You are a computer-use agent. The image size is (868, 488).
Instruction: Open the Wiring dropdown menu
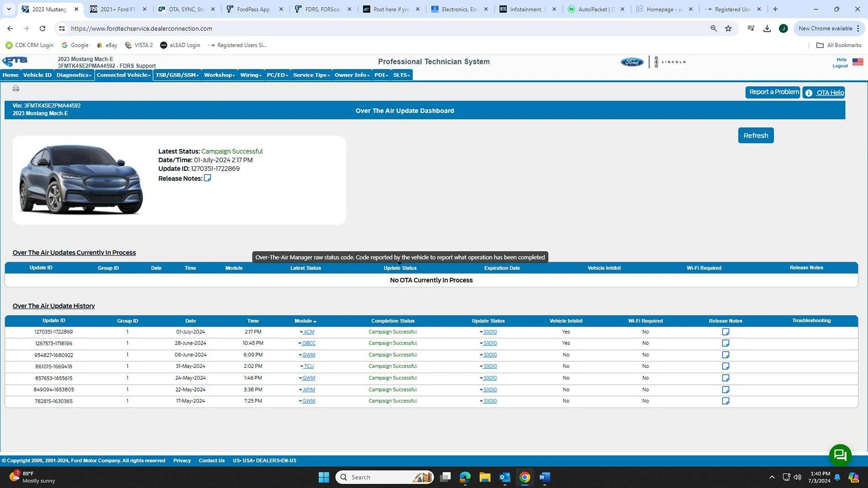251,75
